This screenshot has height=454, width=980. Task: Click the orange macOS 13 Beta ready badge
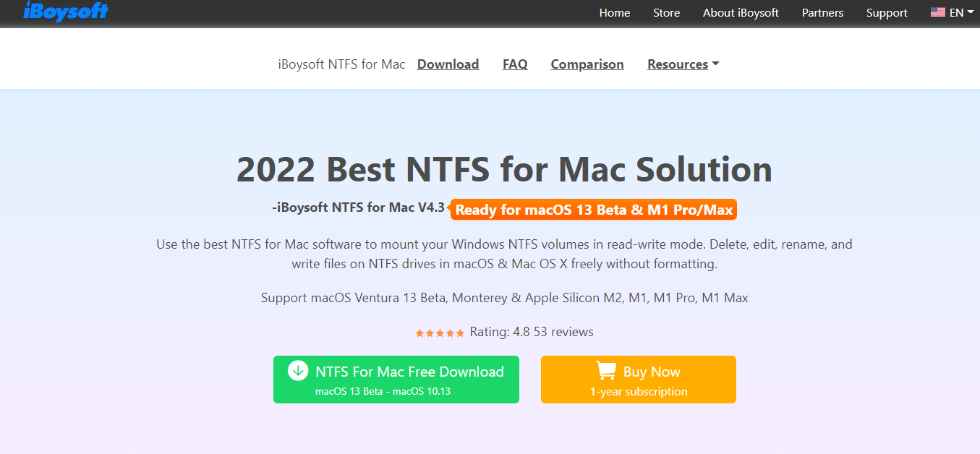593,209
